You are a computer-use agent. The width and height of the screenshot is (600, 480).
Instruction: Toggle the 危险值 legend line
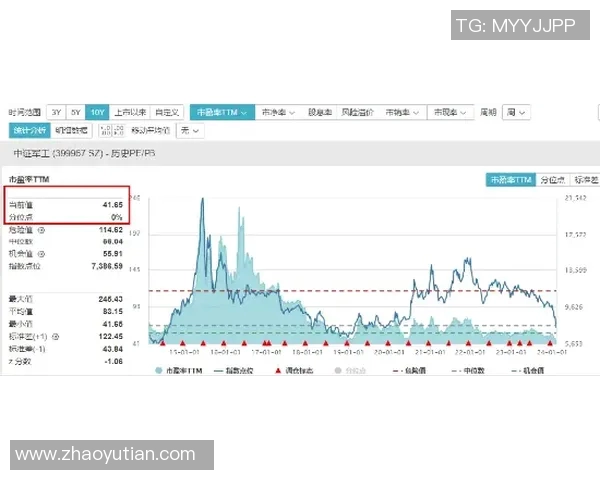pyautogui.click(x=409, y=371)
